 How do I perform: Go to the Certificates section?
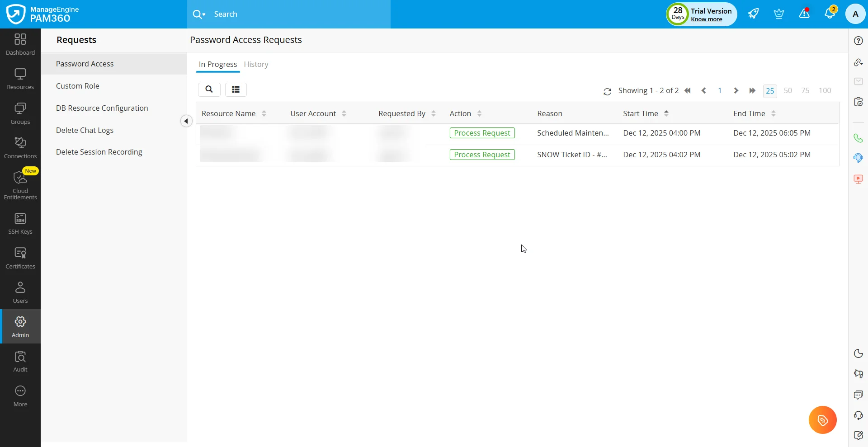tap(20, 258)
